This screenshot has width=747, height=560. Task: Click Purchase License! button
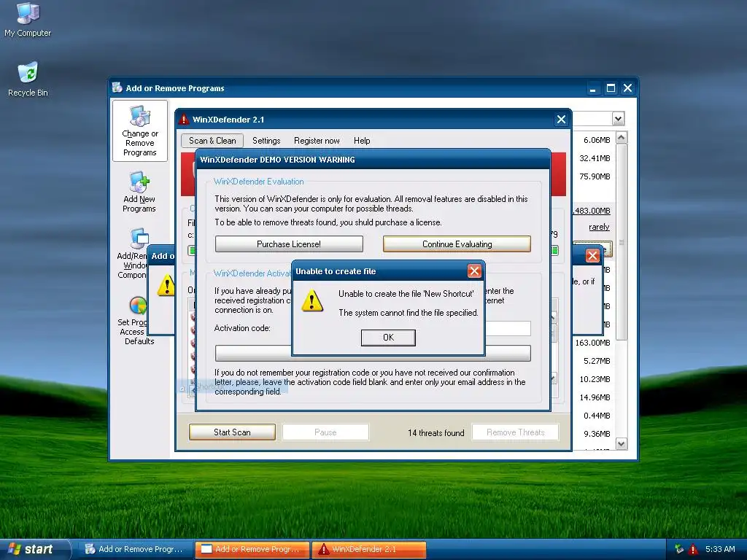pyautogui.click(x=289, y=244)
